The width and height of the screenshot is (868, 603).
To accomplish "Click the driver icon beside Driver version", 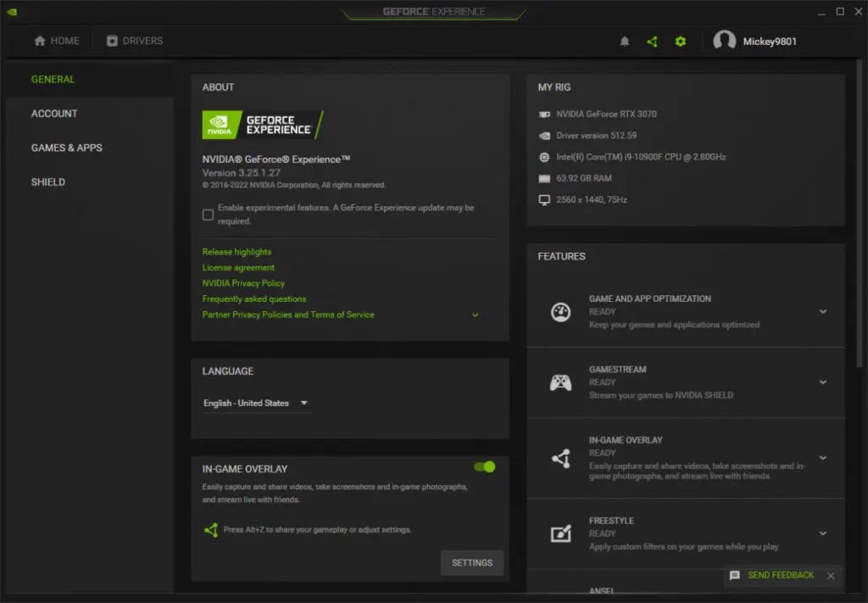I will [544, 136].
